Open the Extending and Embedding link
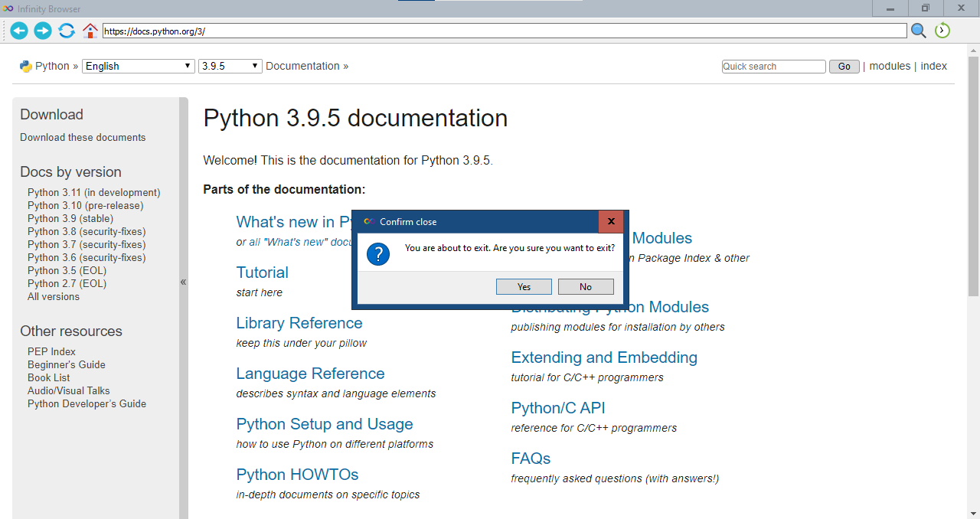The image size is (980, 519). click(x=605, y=357)
